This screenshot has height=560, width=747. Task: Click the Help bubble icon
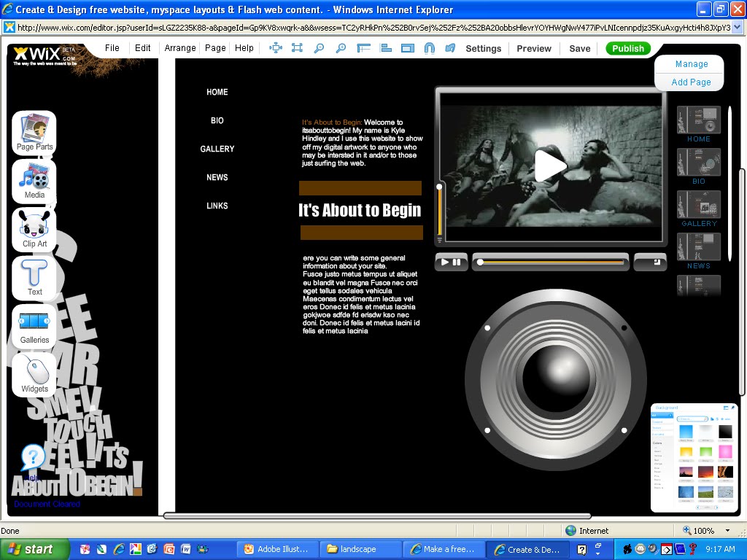pyautogui.click(x=33, y=458)
